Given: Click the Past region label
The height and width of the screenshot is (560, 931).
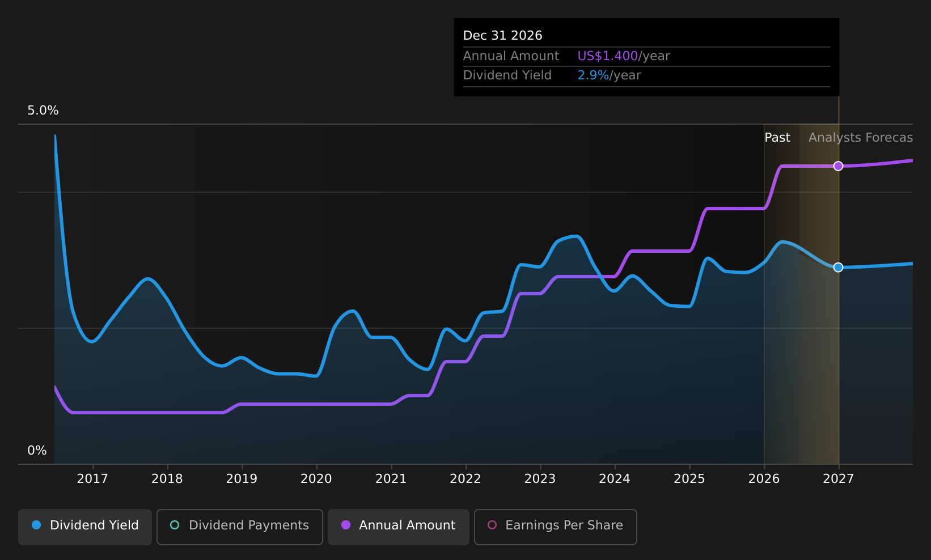Looking at the screenshot, I should [777, 138].
